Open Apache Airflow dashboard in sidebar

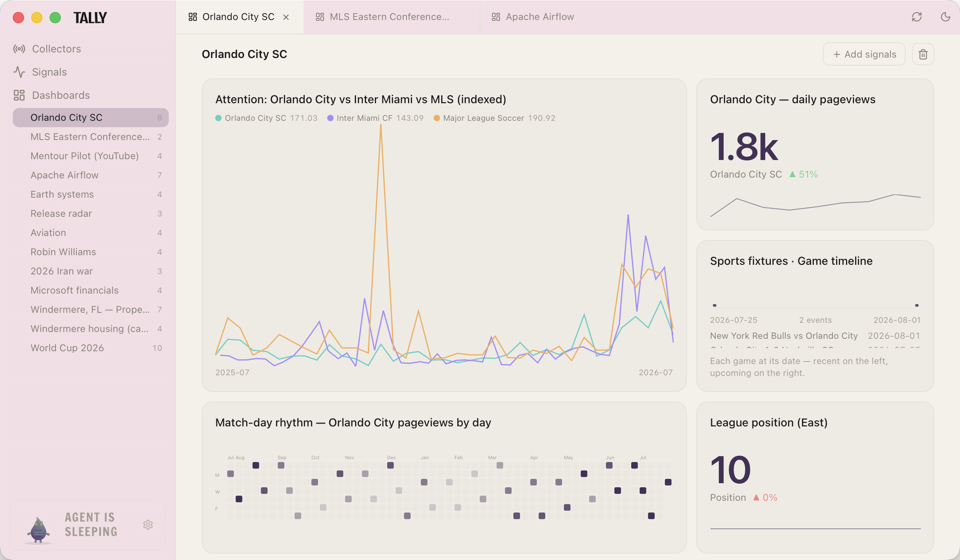[91, 175]
